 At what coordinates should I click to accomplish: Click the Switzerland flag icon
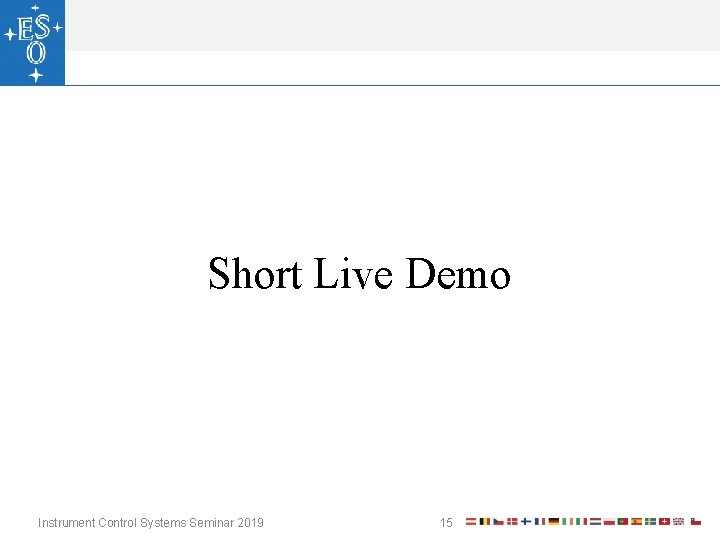664,521
